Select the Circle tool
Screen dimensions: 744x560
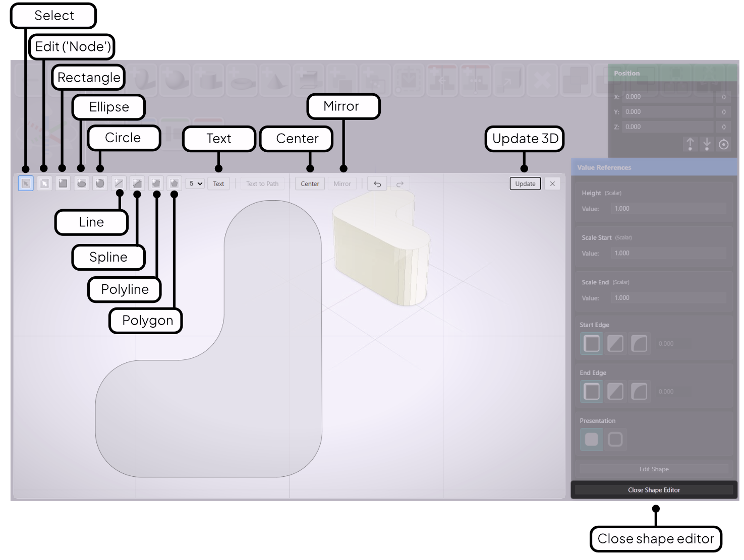click(x=100, y=183)
